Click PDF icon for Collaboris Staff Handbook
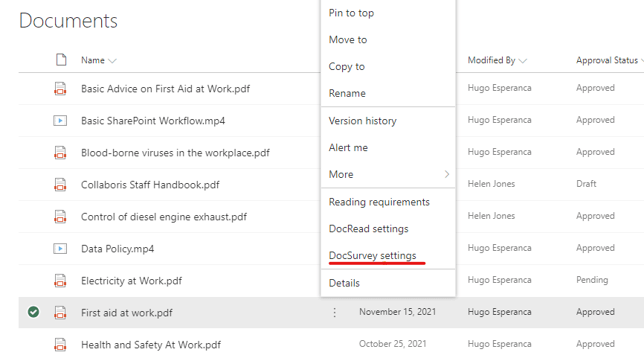Viewport: 644px width, 358px height. [x=60, y=185]
